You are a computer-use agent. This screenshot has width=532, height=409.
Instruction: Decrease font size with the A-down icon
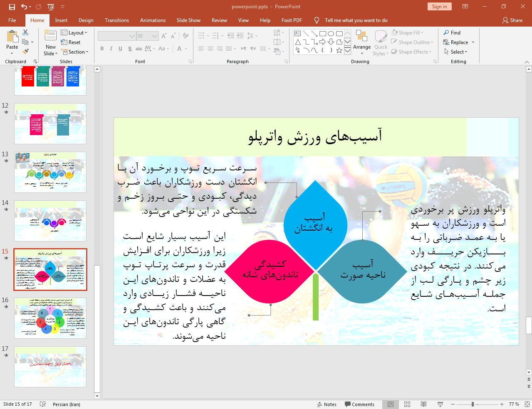click(173, 36)
